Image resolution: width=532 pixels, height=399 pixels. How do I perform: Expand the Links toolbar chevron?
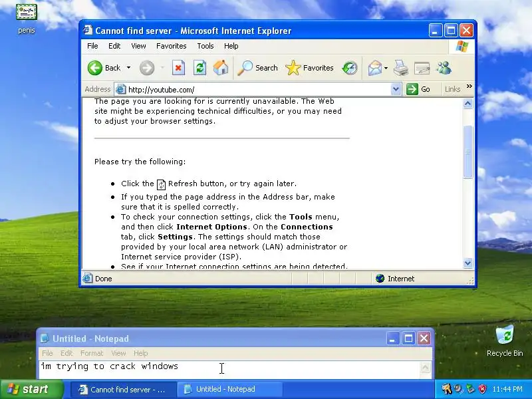click(x=469, y=86)
